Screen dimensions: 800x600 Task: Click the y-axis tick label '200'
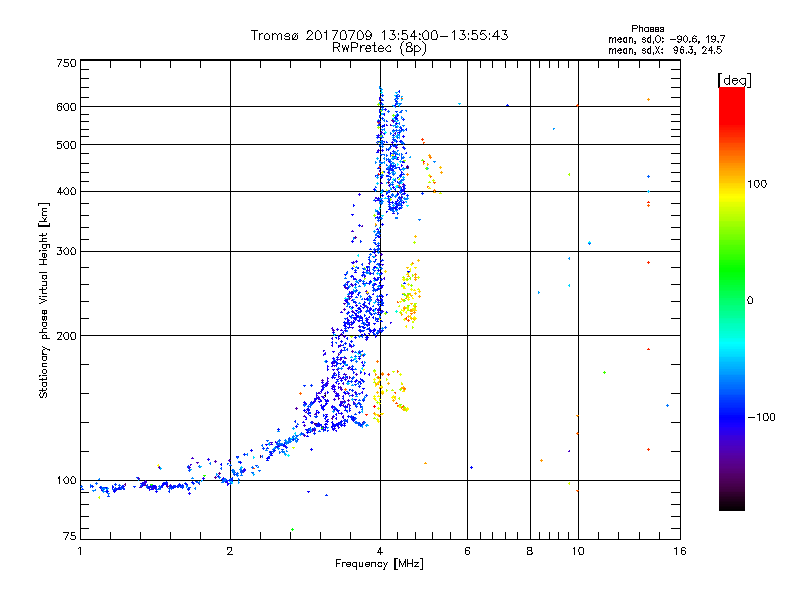pyautogui.click(x=66, y=336)
